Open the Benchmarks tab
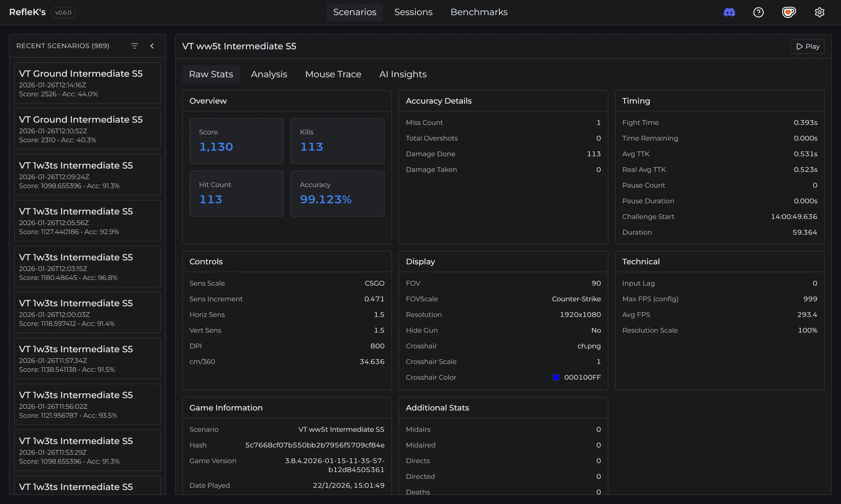Screen dimensions: 841x504 pos(479,12)
